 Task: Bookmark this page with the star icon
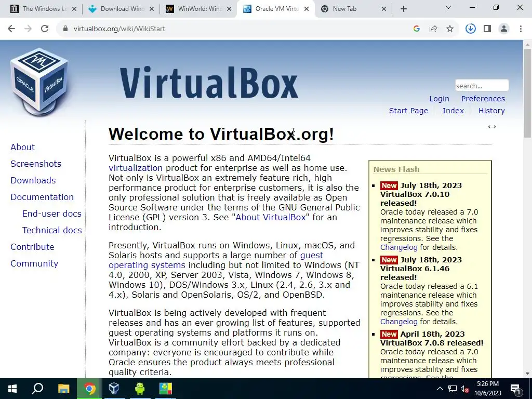tap(450, 29)
